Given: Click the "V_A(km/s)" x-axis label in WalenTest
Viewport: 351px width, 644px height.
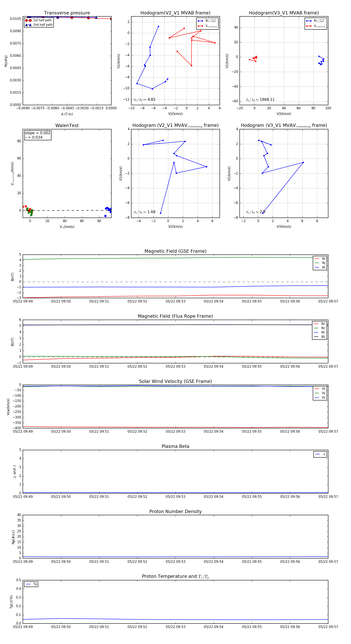Looking at the screenshot, I should click(x=67, y=227).
